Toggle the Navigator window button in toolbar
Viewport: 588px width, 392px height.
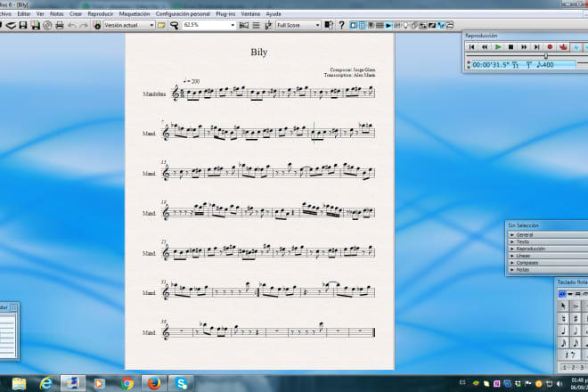tap(354, 25)
